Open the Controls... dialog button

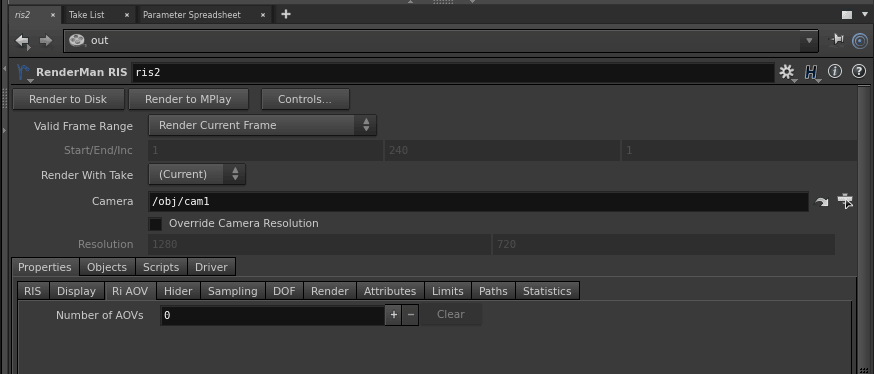coord(305,99)
